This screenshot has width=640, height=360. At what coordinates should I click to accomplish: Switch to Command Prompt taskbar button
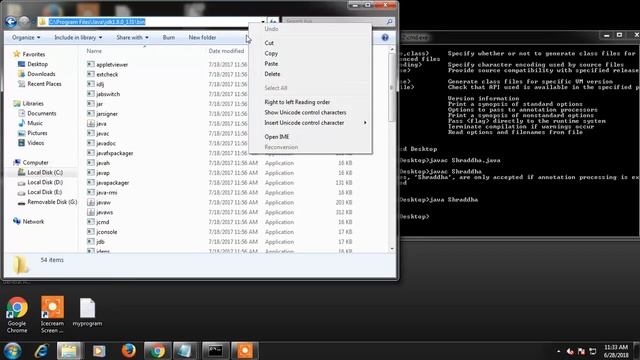click(215, 351)
